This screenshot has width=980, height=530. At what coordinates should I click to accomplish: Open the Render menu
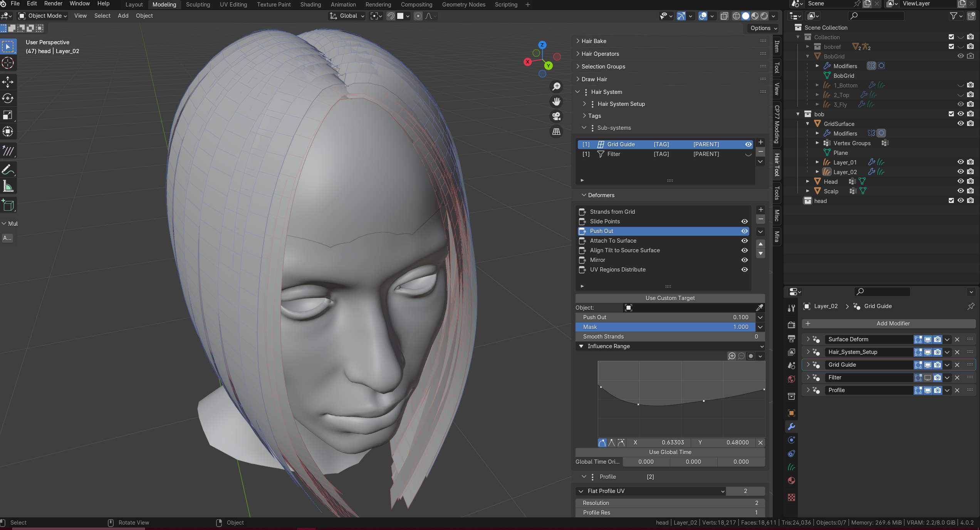tap(53, 4)
